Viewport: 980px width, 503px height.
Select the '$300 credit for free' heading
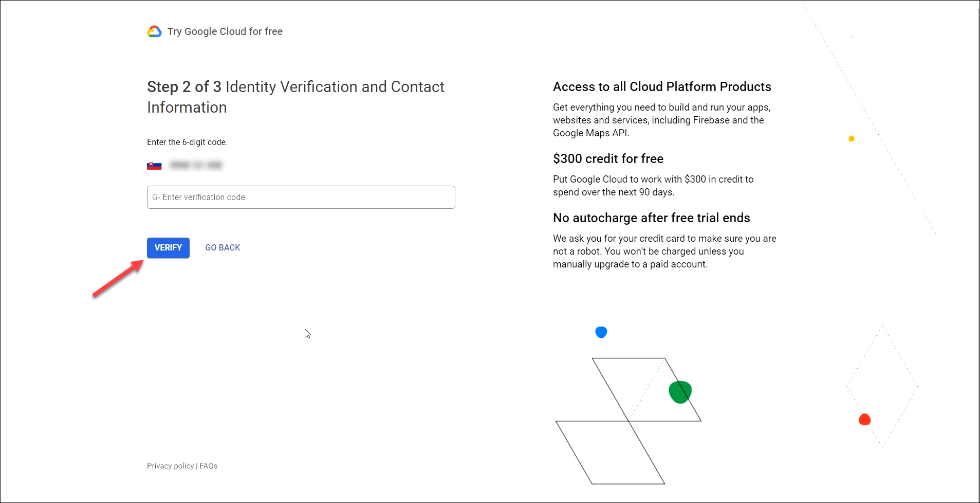tap(608, 159)
